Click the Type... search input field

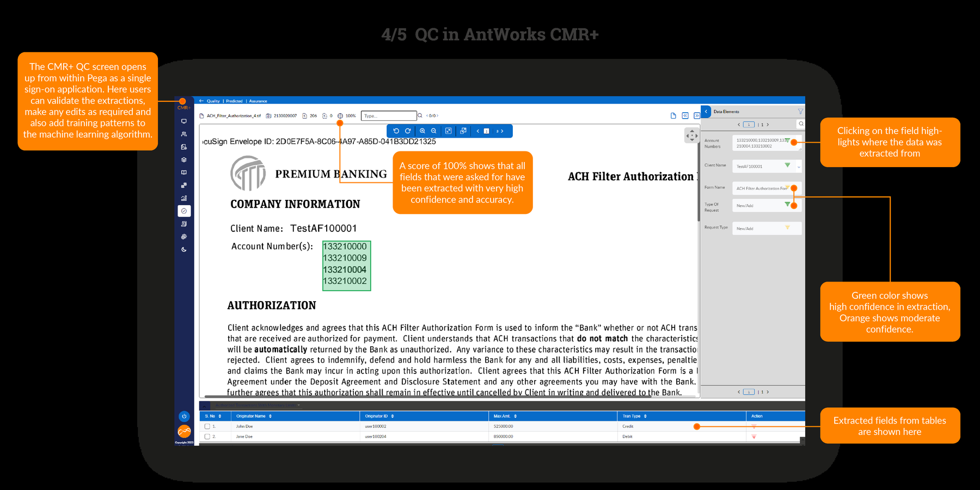pos(389,115)
